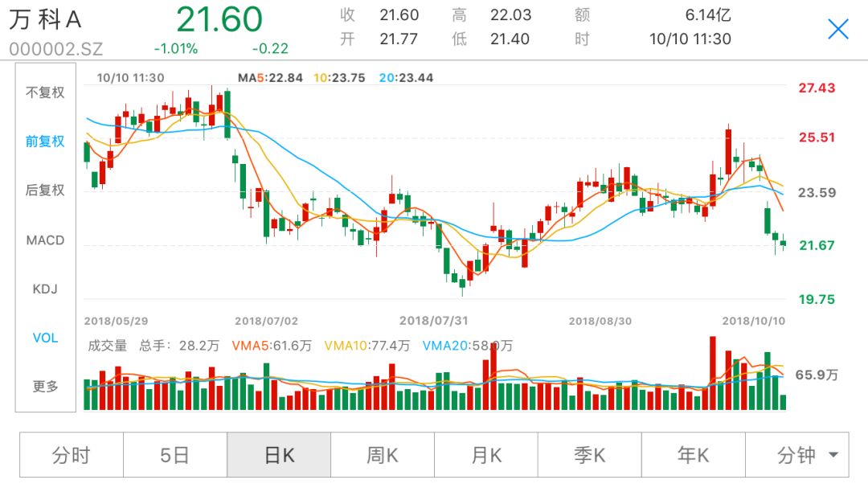This screenshot has width=868, height=488.
Task: Click timestamp 10/10 11:30 in header
Action: coord(690,39)
